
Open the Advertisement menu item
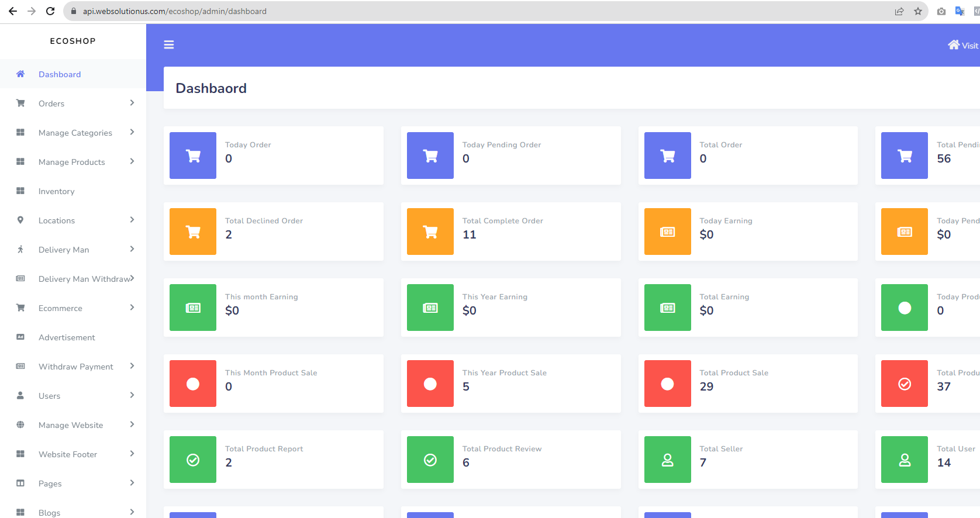coord(73,337)
